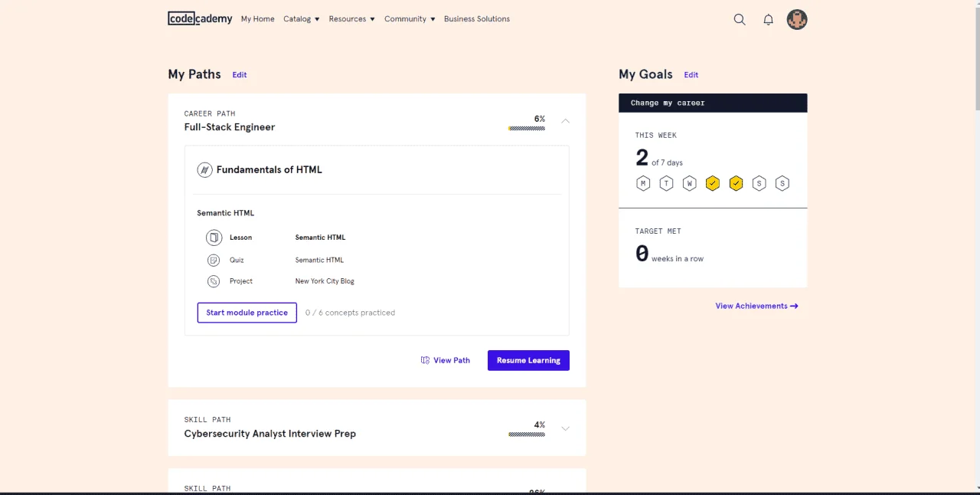980x495 pixels.
Task: Open the profile avatar menu
Action: coord(797,20)
